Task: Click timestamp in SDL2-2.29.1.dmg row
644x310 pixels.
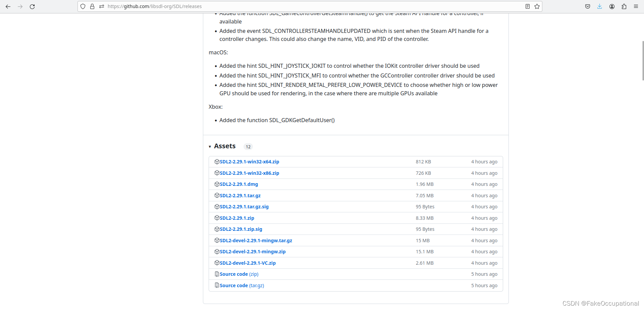Action: [x=484, y=184]
